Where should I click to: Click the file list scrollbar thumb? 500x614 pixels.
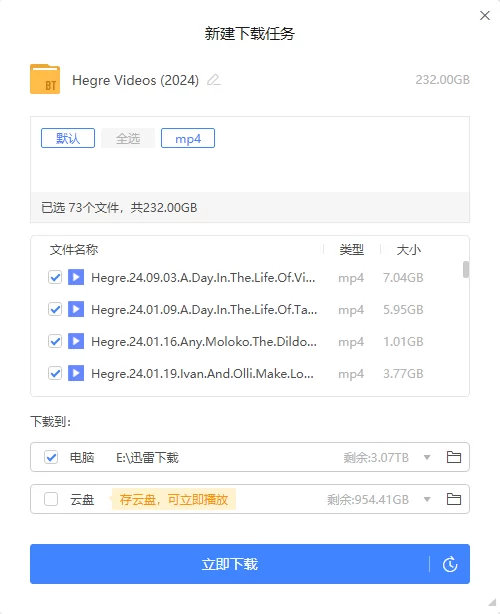point(466,269)
